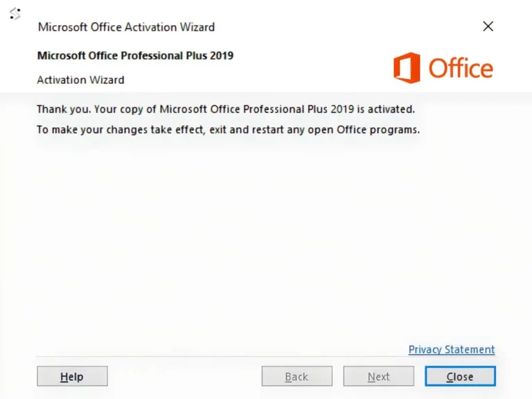Click the orange Office logo icon
The height and width of the screenshot is (399, 532).
pyautogui.click(x=407, y=69)
